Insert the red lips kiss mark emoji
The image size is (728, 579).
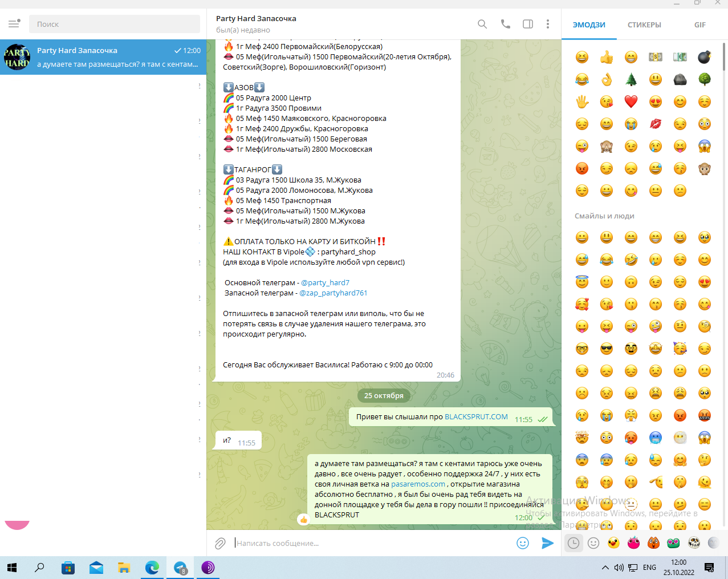point(656,124)
